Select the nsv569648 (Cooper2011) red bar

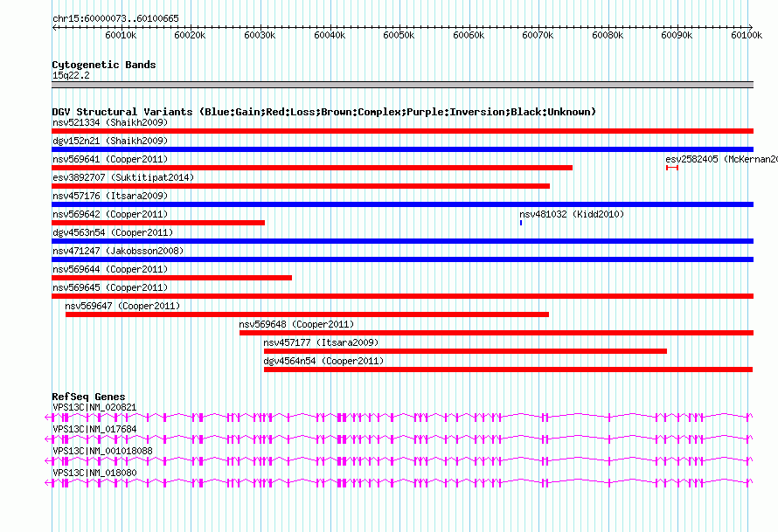pos(497,333)
